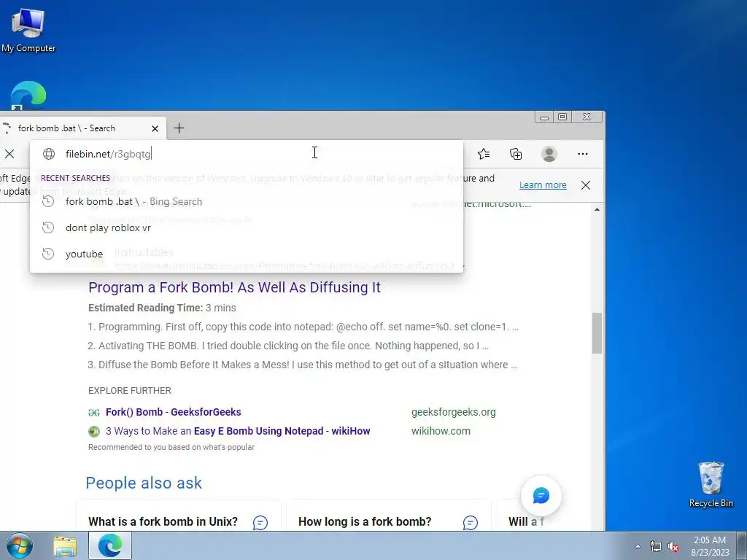747x560 pixels.
Task: Click Edge taskbar button
Action: (x=110, y=545)
